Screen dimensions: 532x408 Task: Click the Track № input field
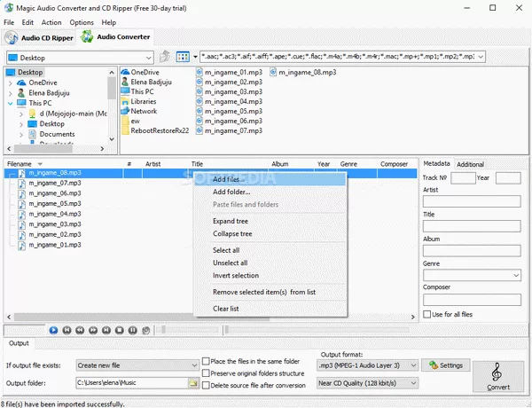coord(463,178)
